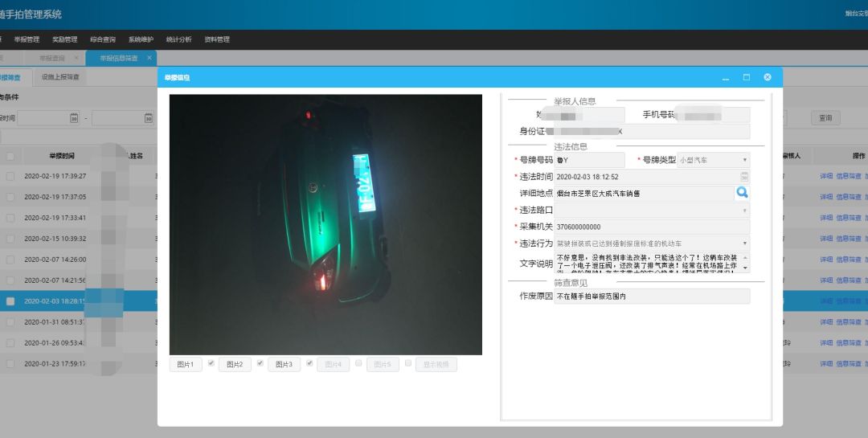Open end date calendar icon in query filter
Screen dimensions: 868x438
point(148,118)
